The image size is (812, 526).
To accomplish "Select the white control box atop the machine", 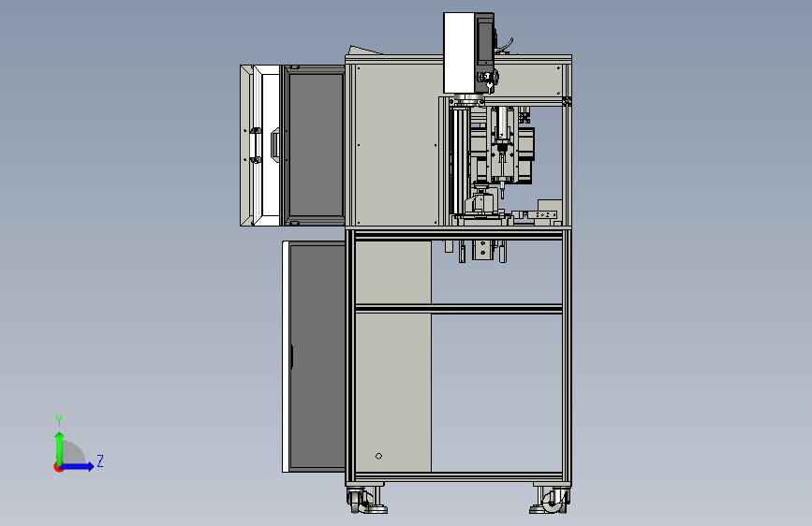I will pyautogui.click(x=459, y=53).
